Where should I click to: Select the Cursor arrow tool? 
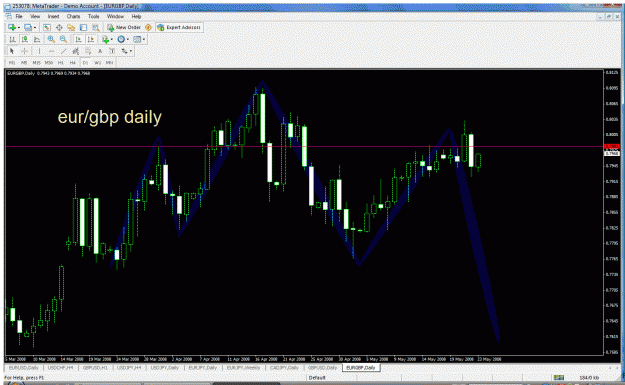click(12, 51)
